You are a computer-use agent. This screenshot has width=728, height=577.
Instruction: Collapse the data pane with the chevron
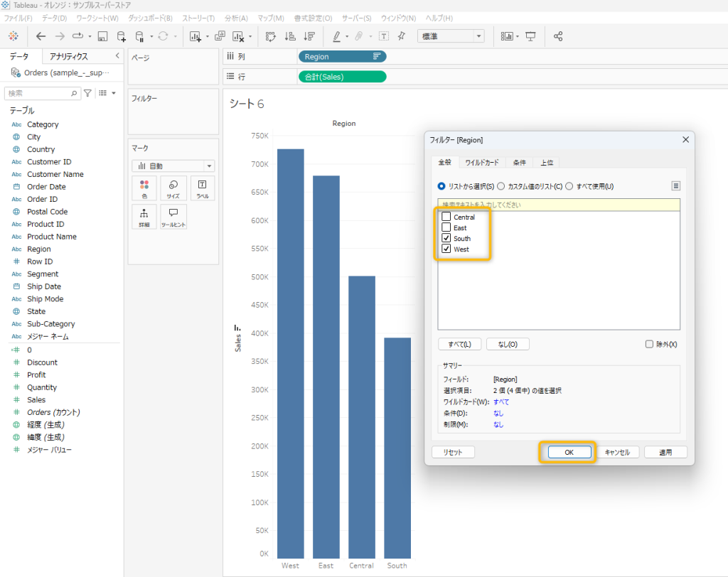(117, 56)
